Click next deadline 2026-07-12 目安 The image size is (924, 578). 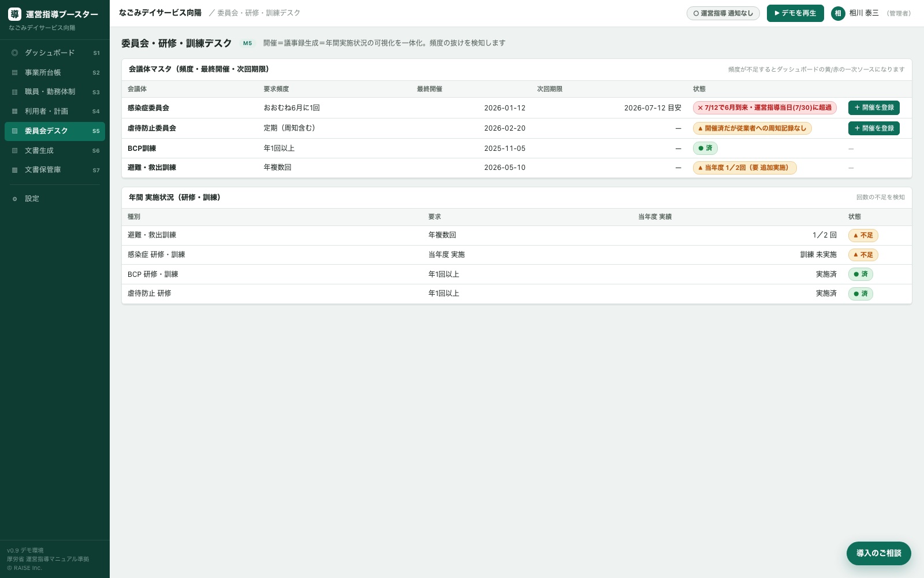pos(653,108)
